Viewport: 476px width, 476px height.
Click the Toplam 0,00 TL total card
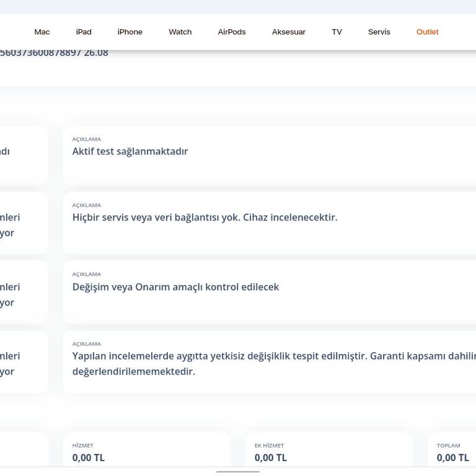click(452, 452)
